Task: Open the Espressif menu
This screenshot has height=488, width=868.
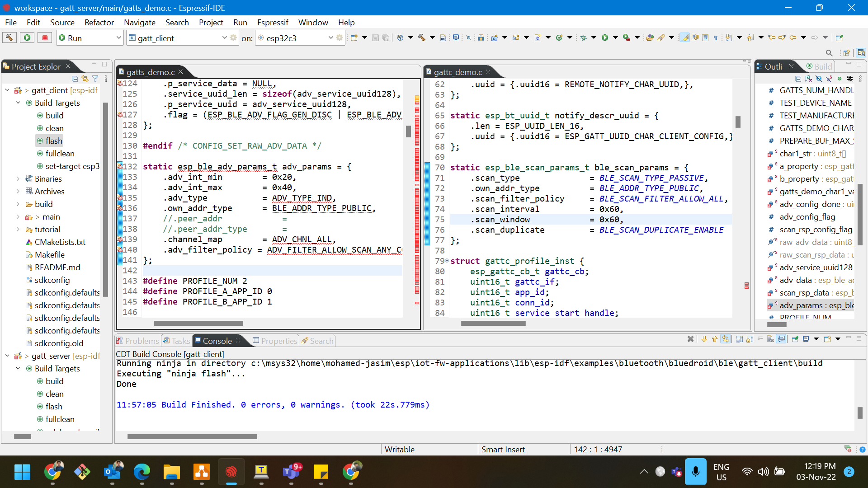Action: 273,23
